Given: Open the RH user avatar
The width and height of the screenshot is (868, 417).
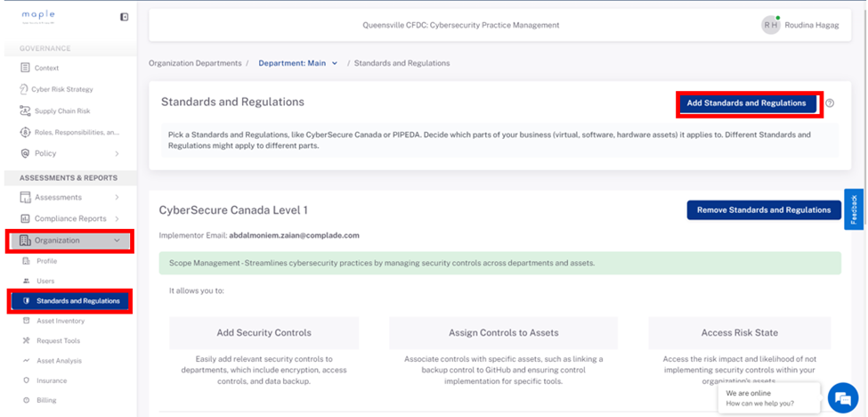Looking at the screenshot, I should click(x=771, y=25).
